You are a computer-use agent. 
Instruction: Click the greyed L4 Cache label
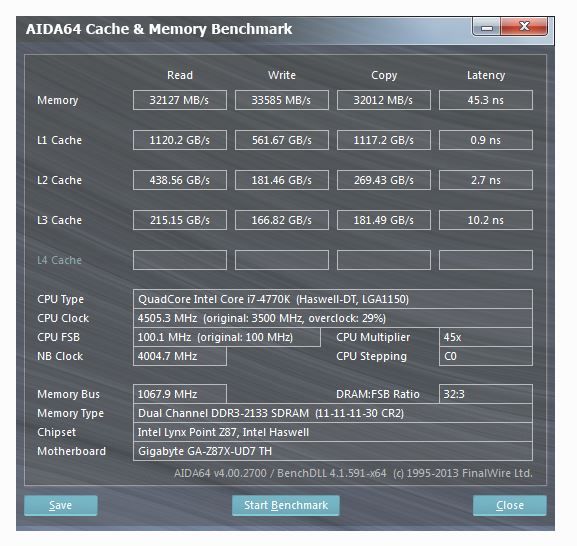(59, 260)
